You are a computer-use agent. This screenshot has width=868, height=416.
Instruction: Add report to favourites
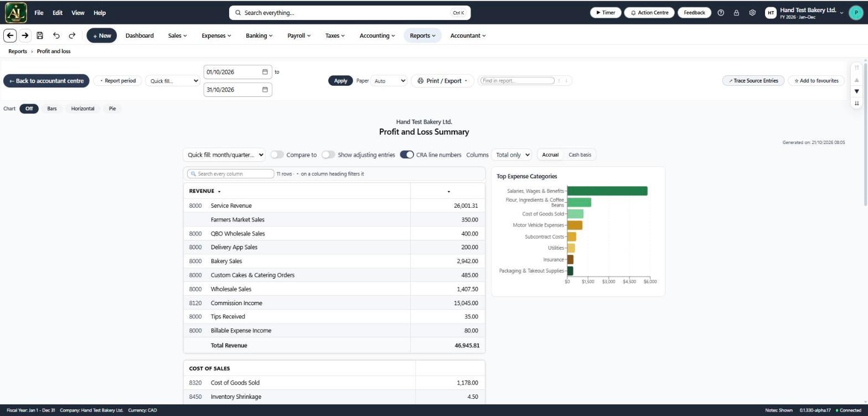coord(817,81)
